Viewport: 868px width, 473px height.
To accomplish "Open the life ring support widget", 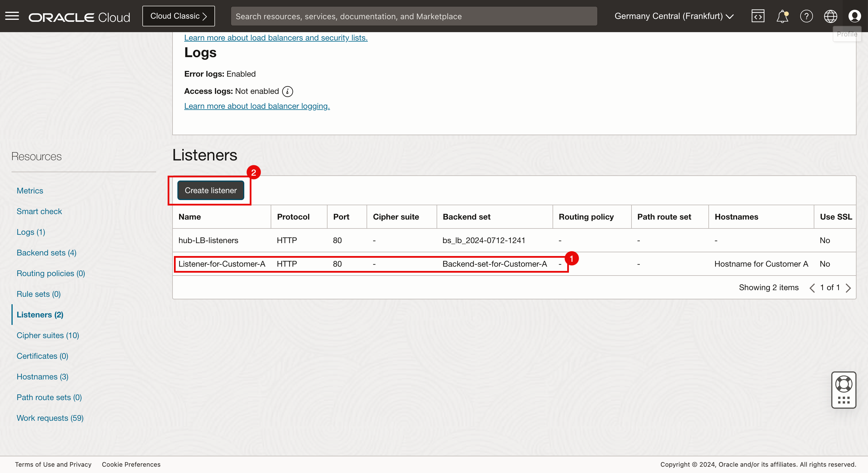I will 843,384.
